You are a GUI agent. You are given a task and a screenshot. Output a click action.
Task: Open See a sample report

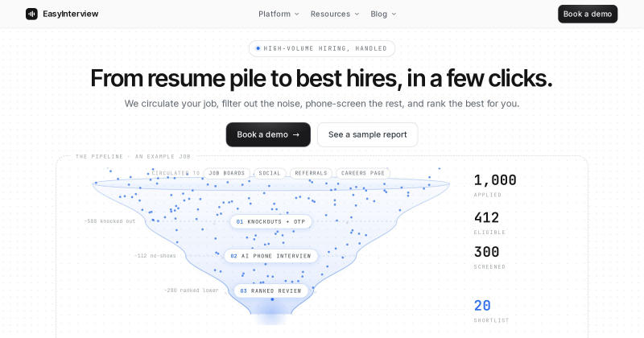point(368,134)
